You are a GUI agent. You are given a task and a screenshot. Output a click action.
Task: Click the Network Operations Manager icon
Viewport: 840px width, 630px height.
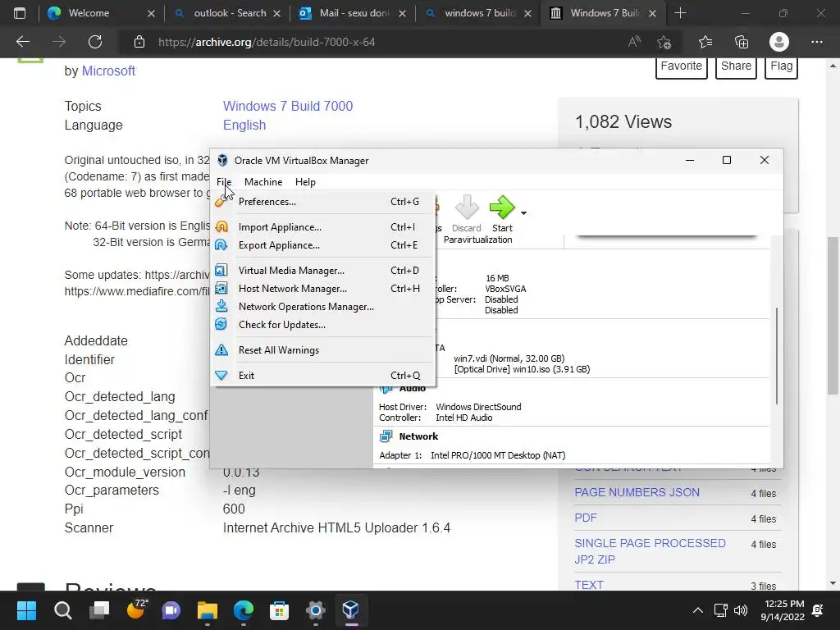[x=221, y=307]
